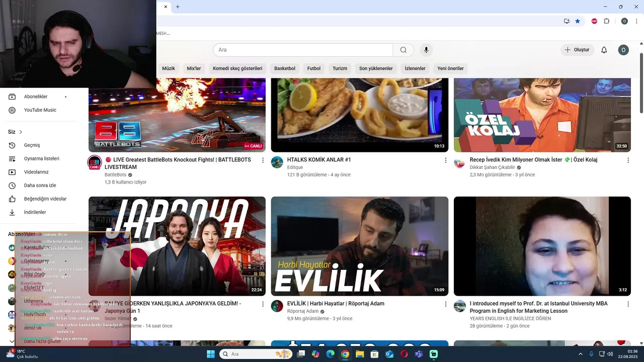
Task: Click the Oluştur create button
Action: point(577,50)
